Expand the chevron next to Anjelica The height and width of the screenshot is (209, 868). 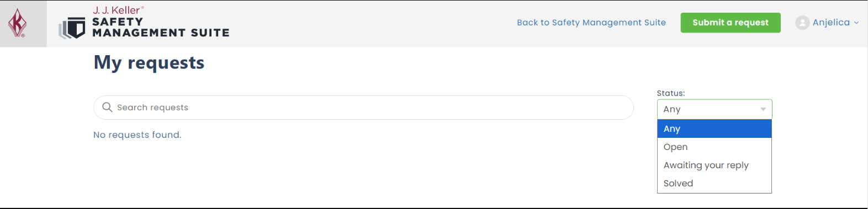(856, 23)
